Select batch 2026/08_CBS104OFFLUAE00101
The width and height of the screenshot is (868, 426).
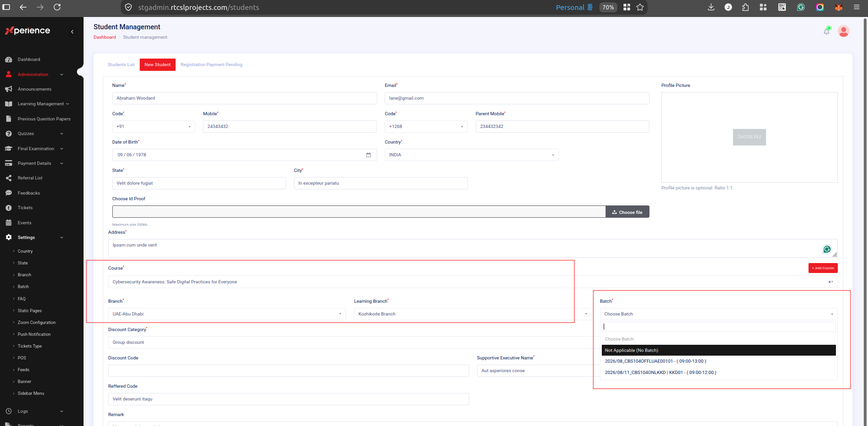click(719, 361)
